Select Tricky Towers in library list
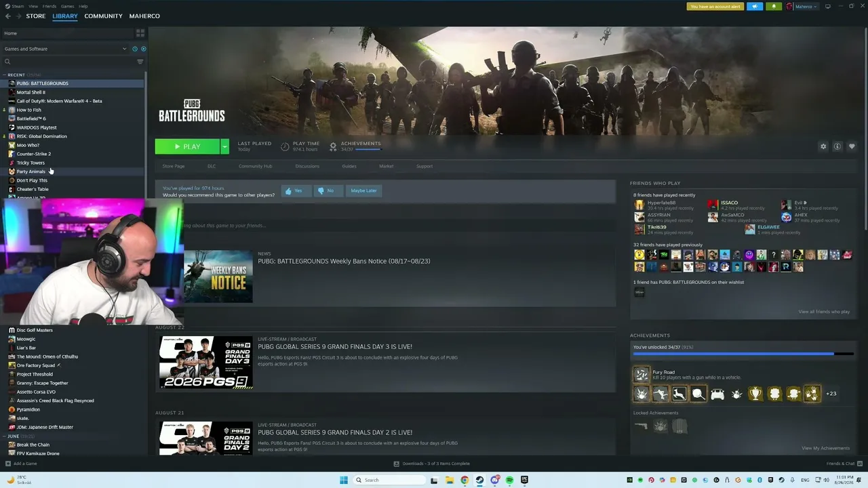This screenshot has height=488, width=868. click(x=31, y=163)
